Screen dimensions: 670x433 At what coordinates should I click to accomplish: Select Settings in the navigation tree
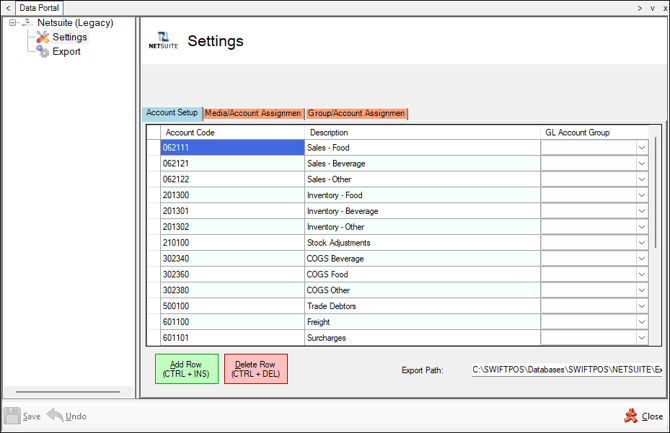70,37
